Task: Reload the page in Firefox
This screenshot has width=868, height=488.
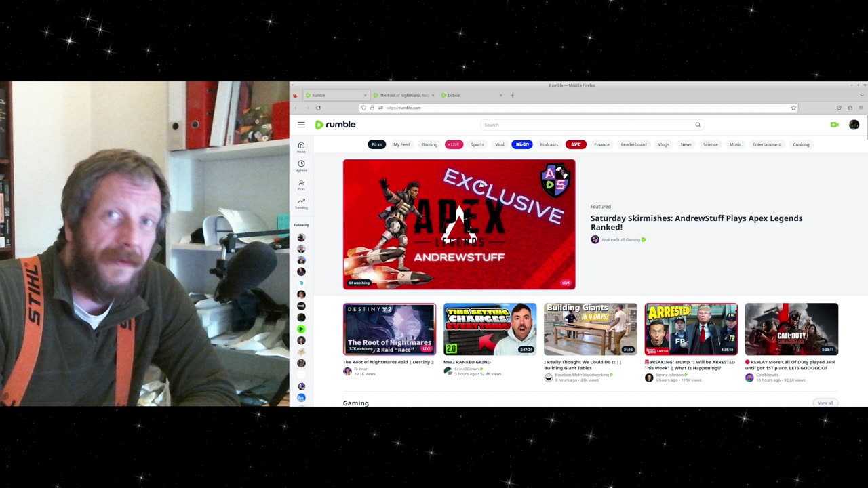Action: (318, 108)
